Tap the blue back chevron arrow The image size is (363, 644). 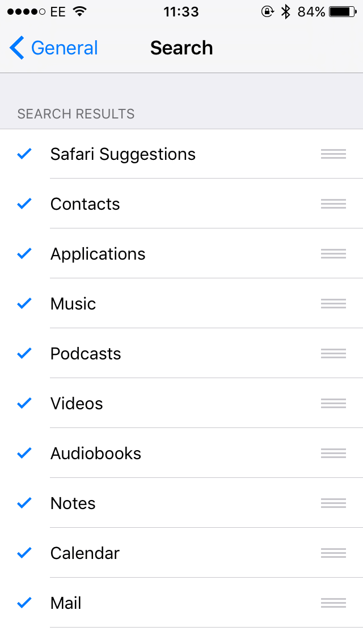(17, 48)
